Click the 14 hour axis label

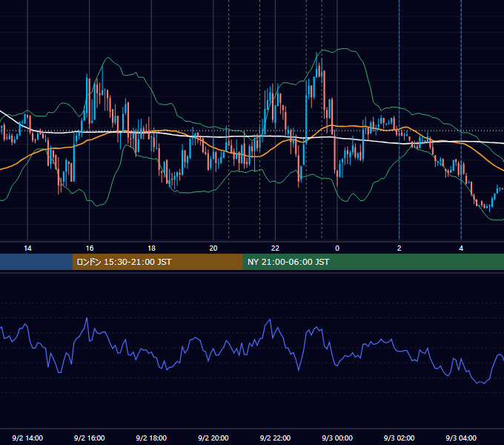click(x=27, y=248)
